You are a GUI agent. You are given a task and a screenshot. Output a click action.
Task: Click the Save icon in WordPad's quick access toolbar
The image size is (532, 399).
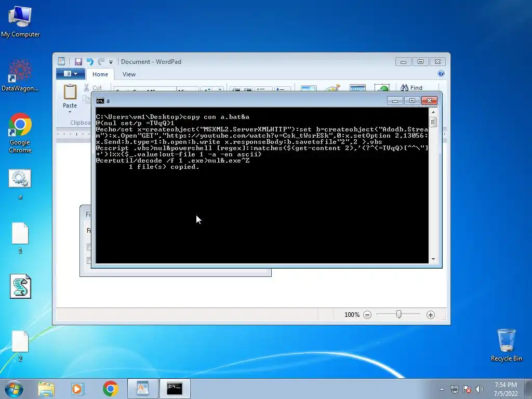[x=78, y=62]
